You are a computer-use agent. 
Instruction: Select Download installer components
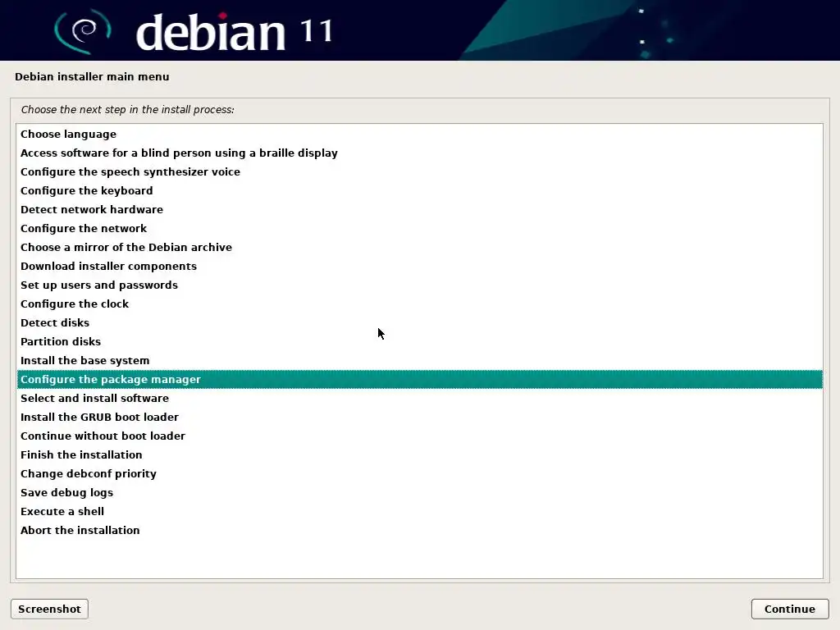[x=419, y=266]
